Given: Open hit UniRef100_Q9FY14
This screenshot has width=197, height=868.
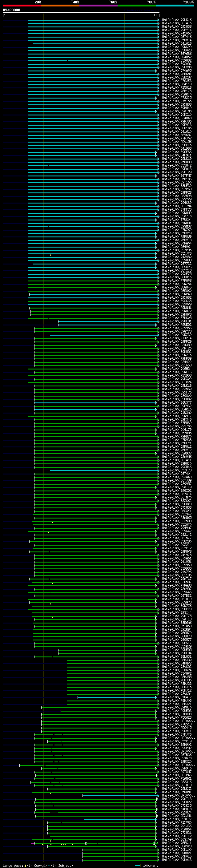Looking at the screenshot, I should [177, 30].
